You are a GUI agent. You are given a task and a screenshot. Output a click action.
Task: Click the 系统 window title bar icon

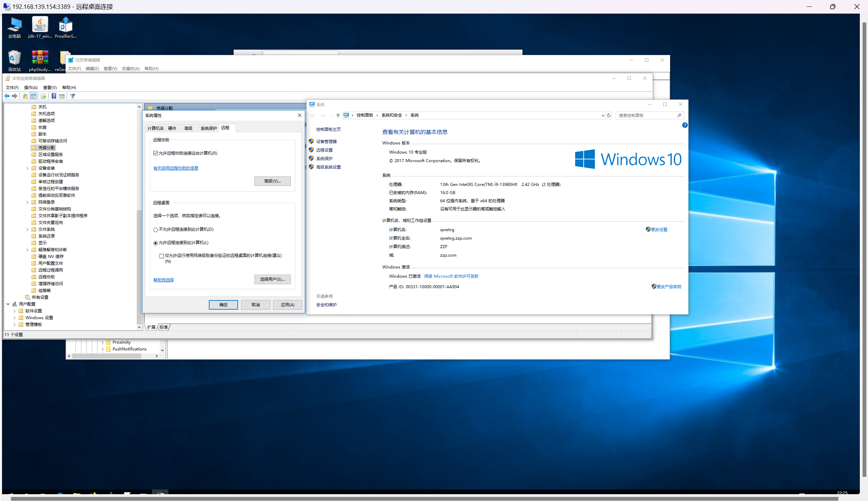pos(312,104)
